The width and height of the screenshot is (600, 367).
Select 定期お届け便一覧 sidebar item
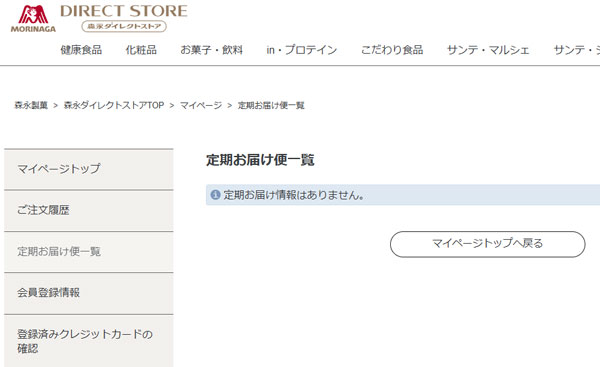(89, 251)
